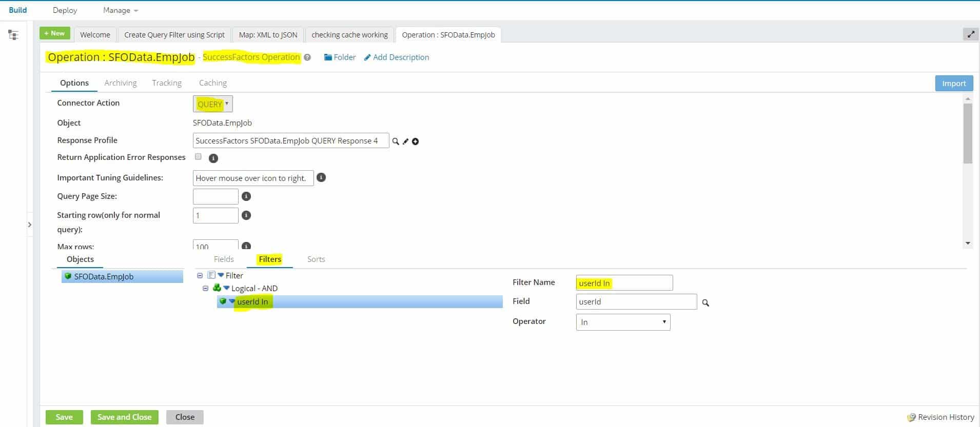Click the Response Profile add plus icon

coord(416,141)
